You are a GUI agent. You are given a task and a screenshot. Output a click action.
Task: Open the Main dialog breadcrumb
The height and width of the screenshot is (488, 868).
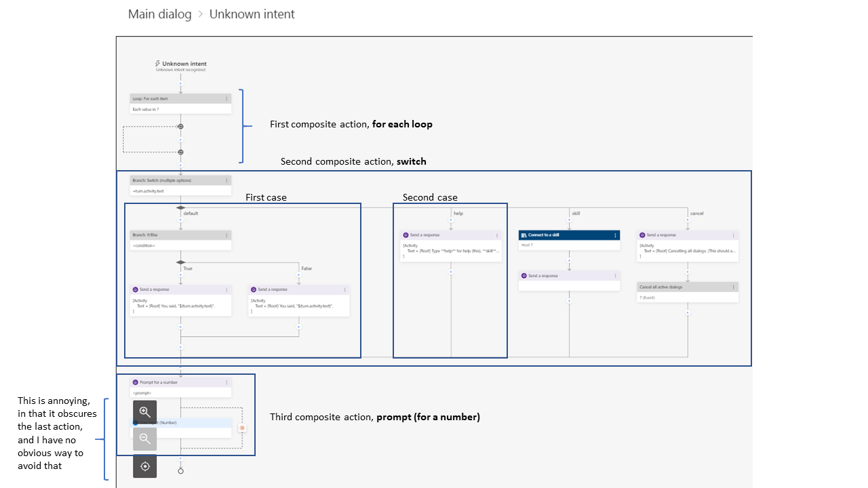point(159,14)
